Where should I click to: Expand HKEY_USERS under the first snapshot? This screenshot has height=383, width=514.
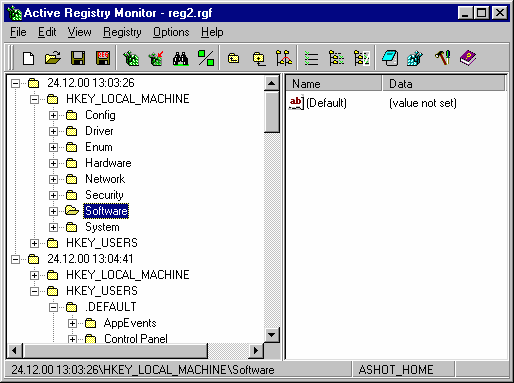[34, 243]
